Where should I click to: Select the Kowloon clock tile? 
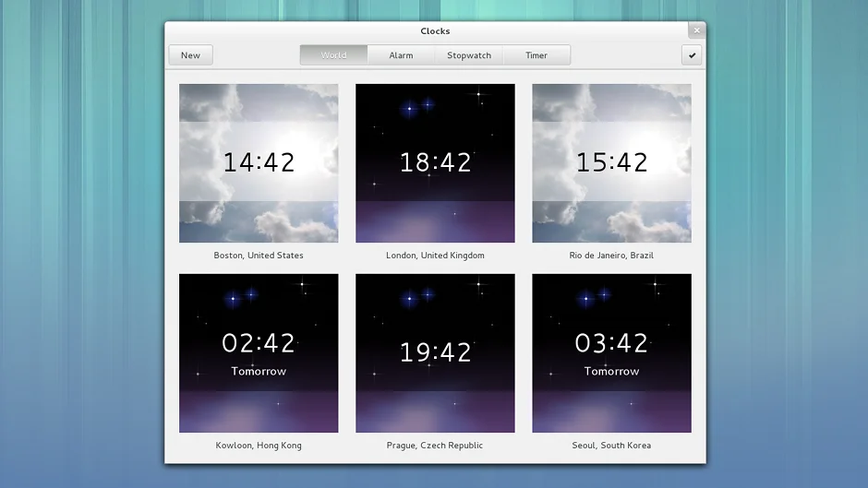(x=259, y=353)
